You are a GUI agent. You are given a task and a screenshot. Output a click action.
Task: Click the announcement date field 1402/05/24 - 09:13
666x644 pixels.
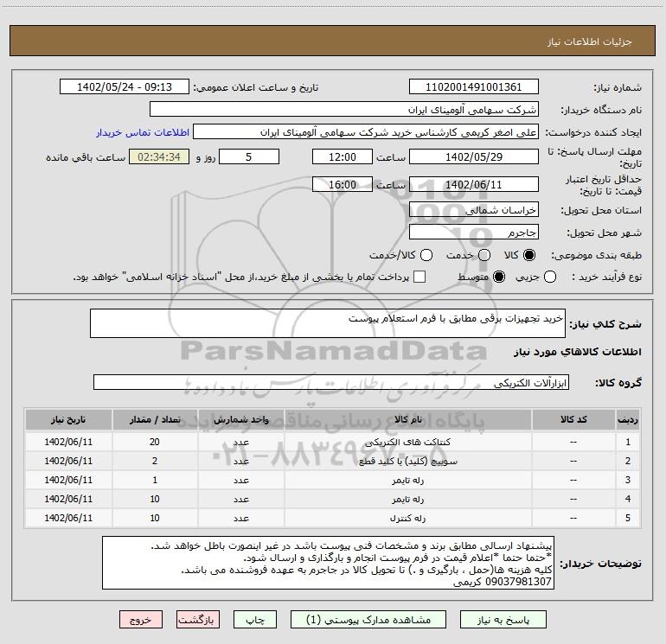click(x=125, y=86)
